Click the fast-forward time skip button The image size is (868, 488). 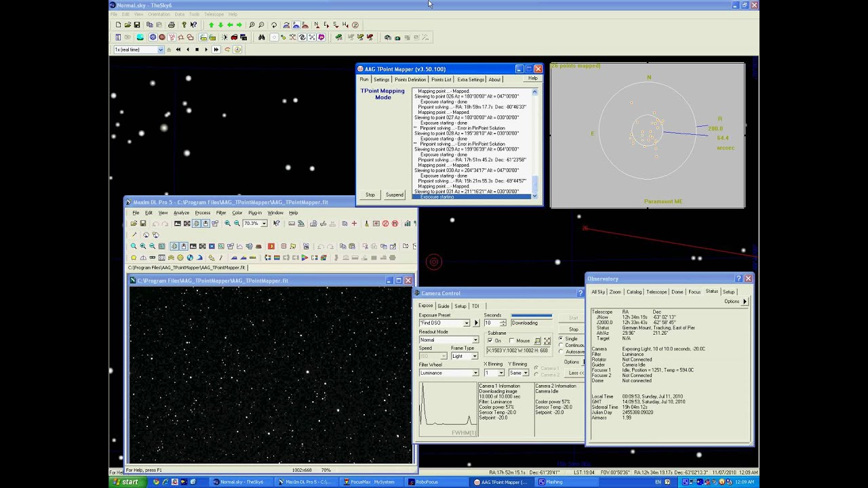[216, 49]
